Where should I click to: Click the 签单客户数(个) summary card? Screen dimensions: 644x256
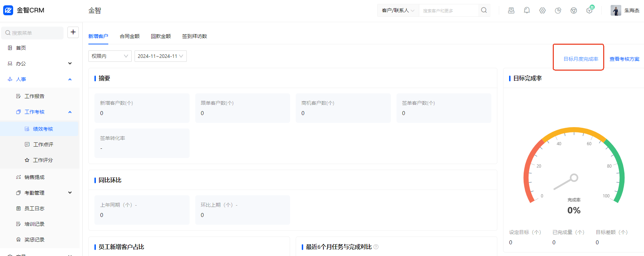click(x=444, y=108)
